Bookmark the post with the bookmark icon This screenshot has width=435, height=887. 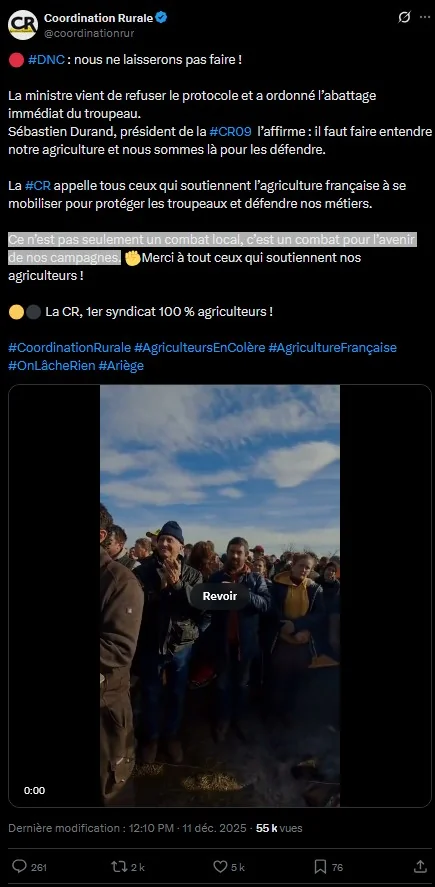(x=320, y=866)
